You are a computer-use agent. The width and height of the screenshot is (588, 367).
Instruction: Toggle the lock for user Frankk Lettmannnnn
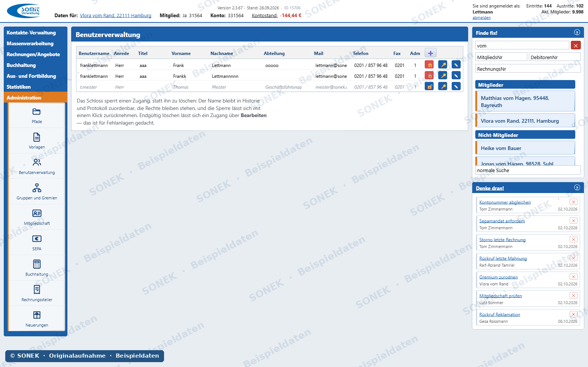[x=429, y=76]
